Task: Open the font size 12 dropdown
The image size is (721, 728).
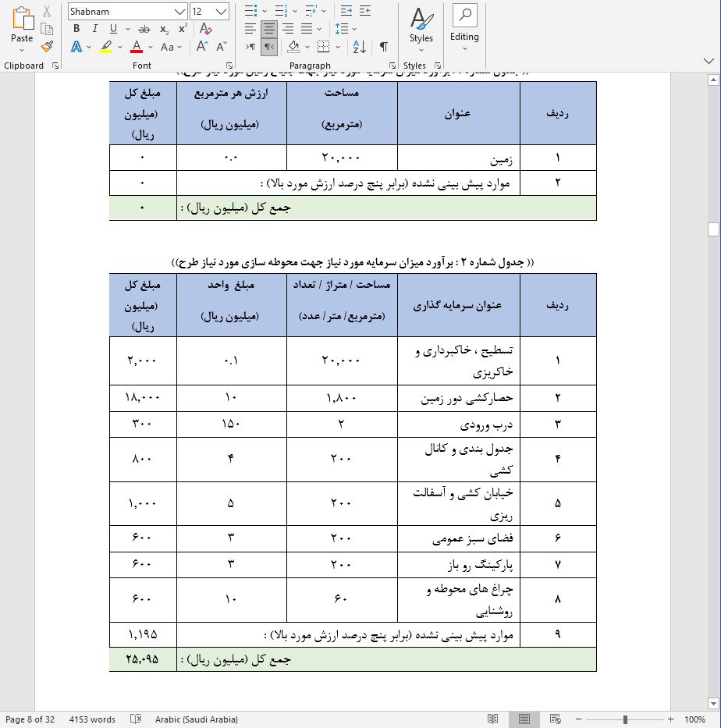Action: click(x=222, y=12)
